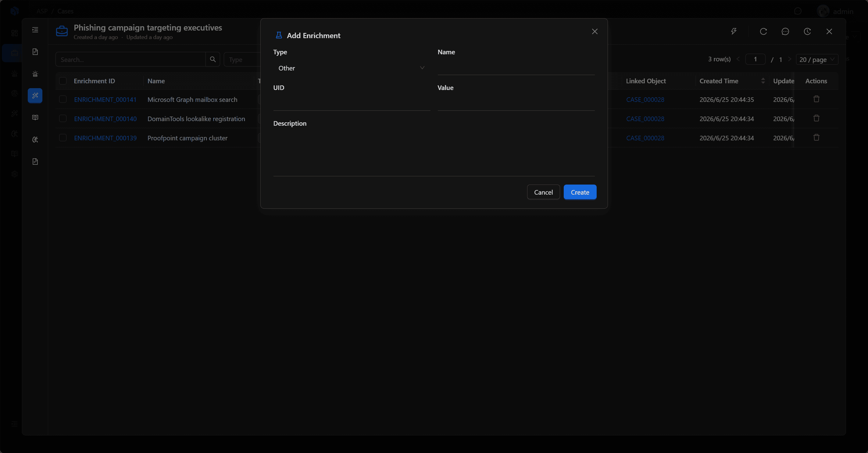868x453 pixels.
Task: Open fingerprint artifacts icon in main sidebar
Action: [15, 93]
